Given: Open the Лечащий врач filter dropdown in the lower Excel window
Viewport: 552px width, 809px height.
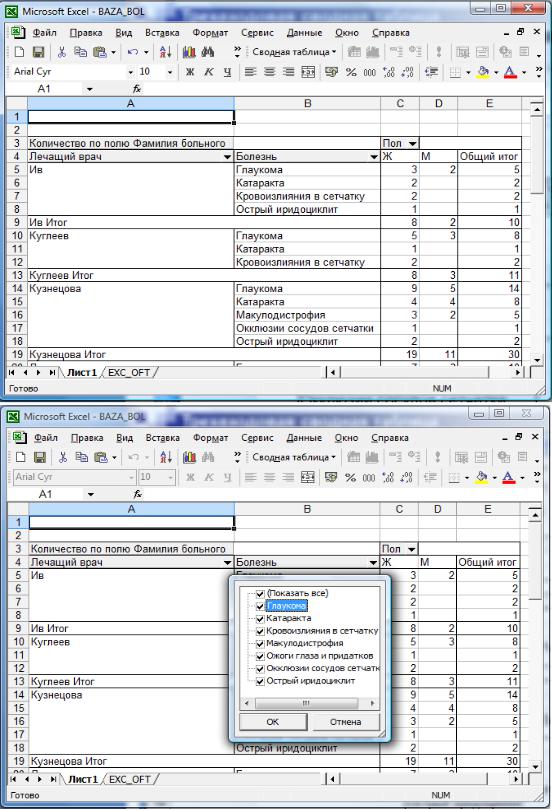Looking at the screenshot, I should tap(227, 562).
